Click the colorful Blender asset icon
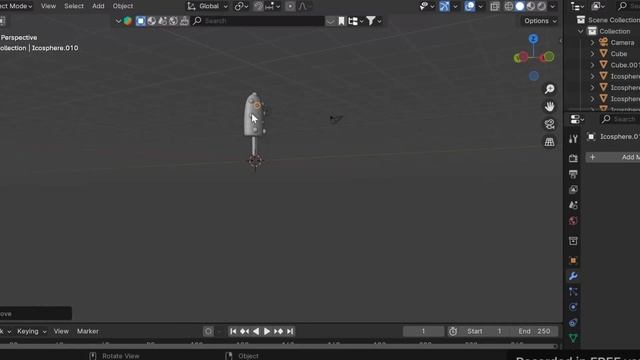This screenshot has width=640, height=360. click(x=127, y=21)
